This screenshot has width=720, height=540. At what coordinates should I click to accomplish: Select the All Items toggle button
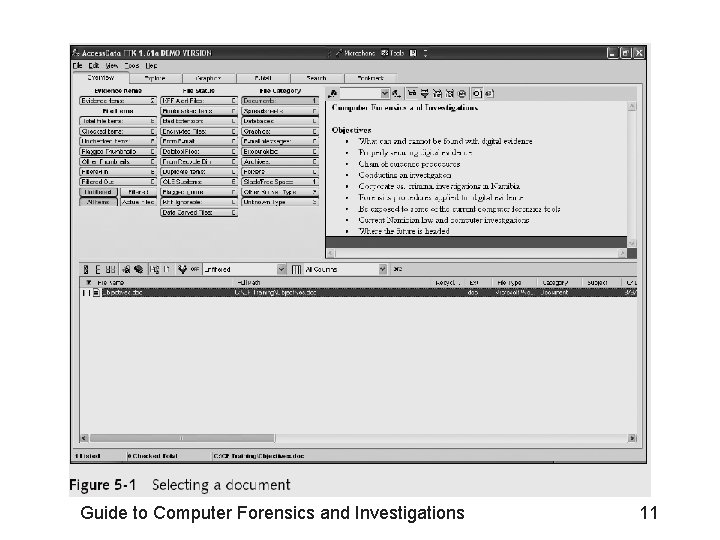pyautogui.click(x=98, y=202)
